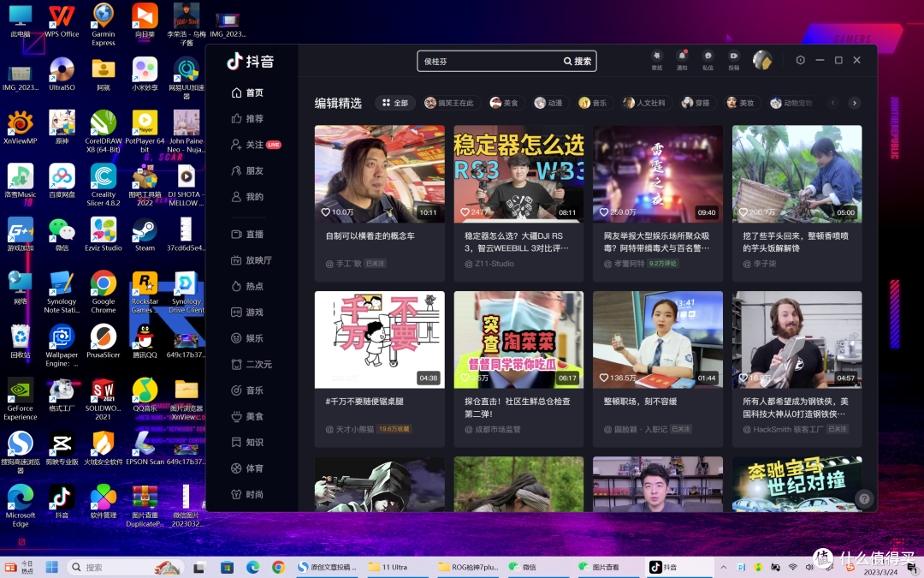Open HackSmith Iron Man video thumbnail
The width and height of the screenshot is (924, 578).
pos(797,340)
